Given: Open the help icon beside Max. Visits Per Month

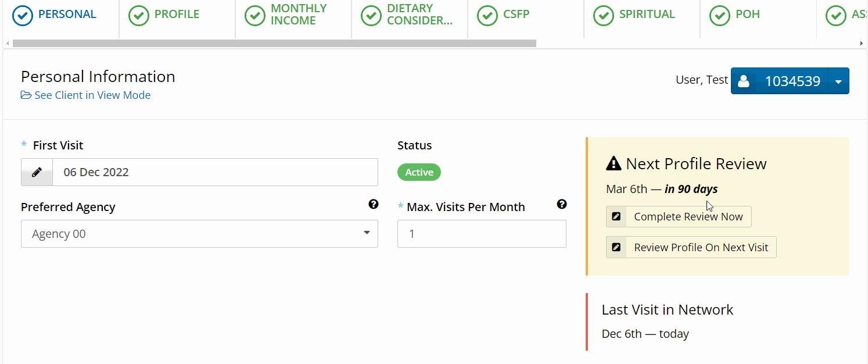Looking at the screenshot, I should coord(561,204).
